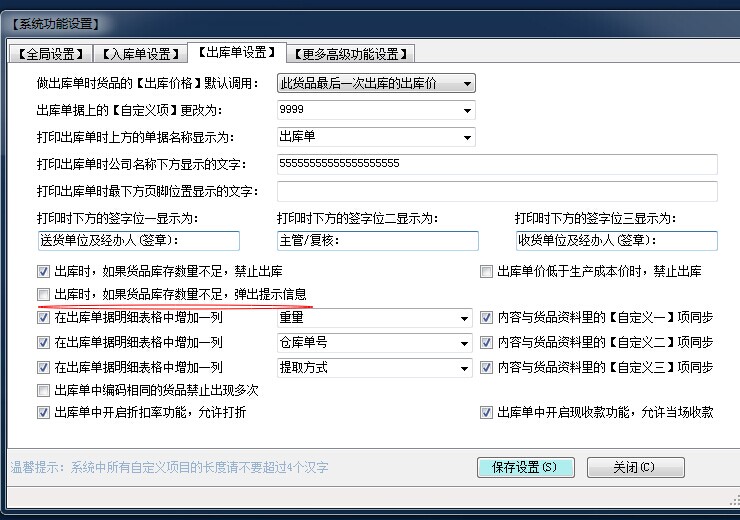
Task: Expand the 重量 column dropdown
Action: click(464, 318)
